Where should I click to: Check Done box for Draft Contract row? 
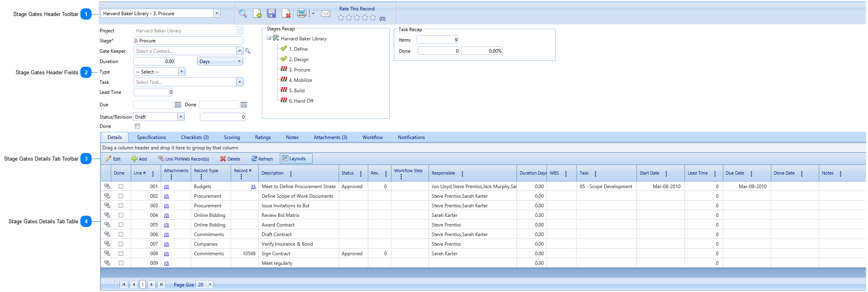point(121,234)
